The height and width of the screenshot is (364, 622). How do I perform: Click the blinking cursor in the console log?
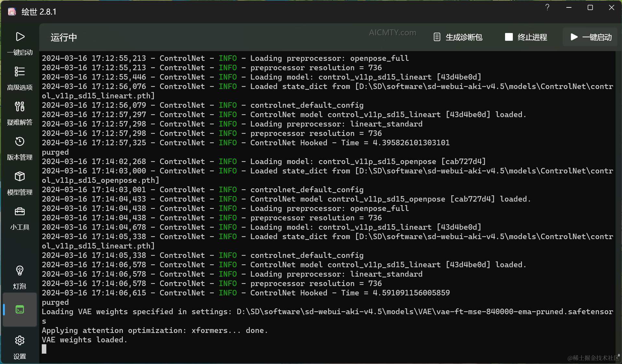point(44,349)
